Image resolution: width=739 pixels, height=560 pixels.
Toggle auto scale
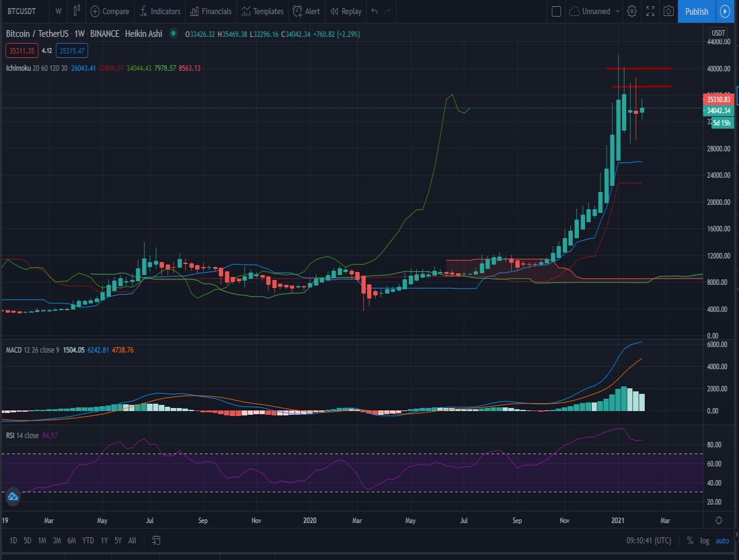[722, 540]
